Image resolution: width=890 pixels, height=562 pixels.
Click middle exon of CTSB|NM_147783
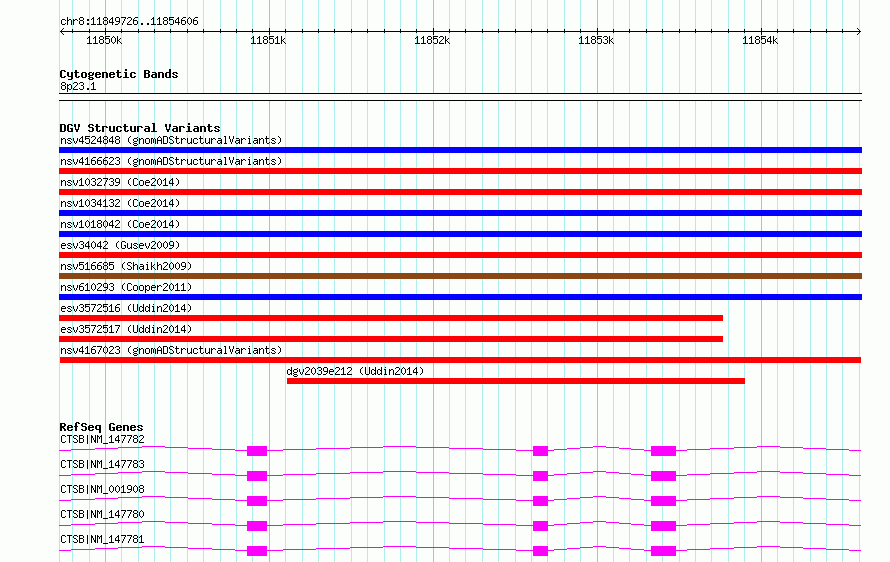pos(540,476)
